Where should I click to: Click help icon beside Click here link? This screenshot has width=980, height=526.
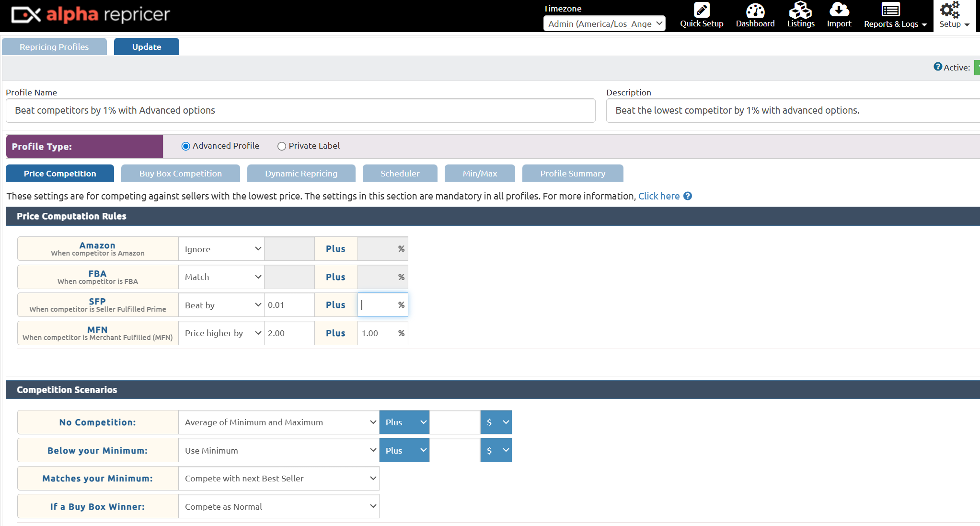coord(688,196)
